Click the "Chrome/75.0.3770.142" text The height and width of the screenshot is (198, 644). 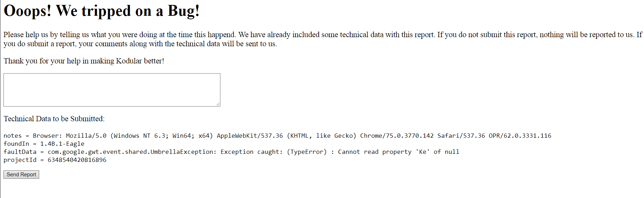[x=397, y=136]
